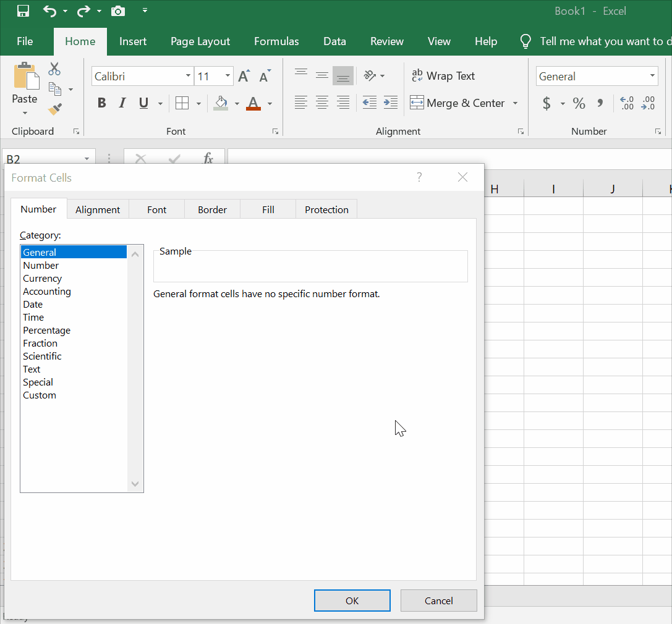This screenshot has height=624, width=672.
Task: Click Merge & Center button
Action: (x=457, y=103)
